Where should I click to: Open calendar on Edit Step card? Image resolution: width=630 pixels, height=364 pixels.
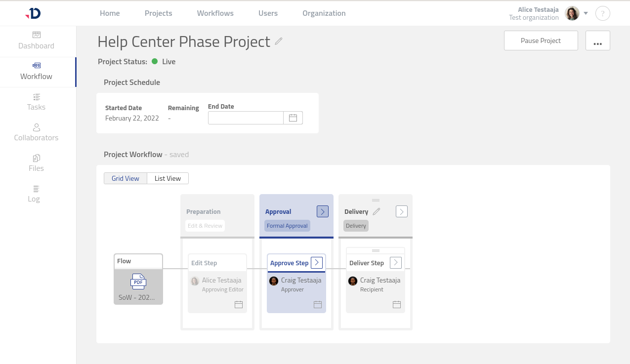point(239,304)
